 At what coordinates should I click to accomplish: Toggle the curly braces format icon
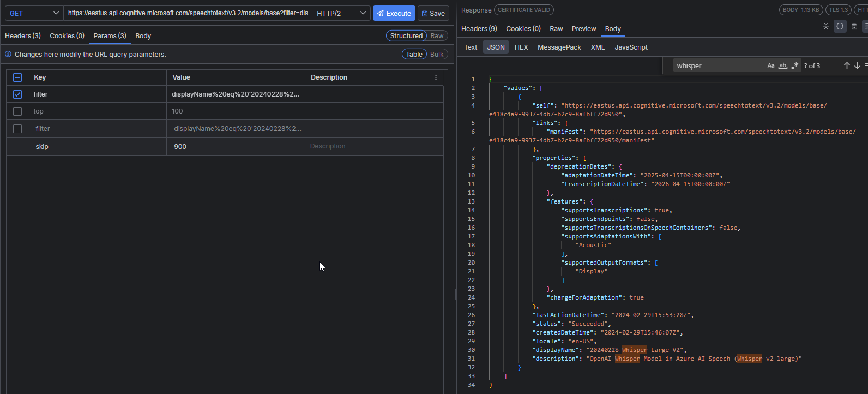(x=840, y=26)
